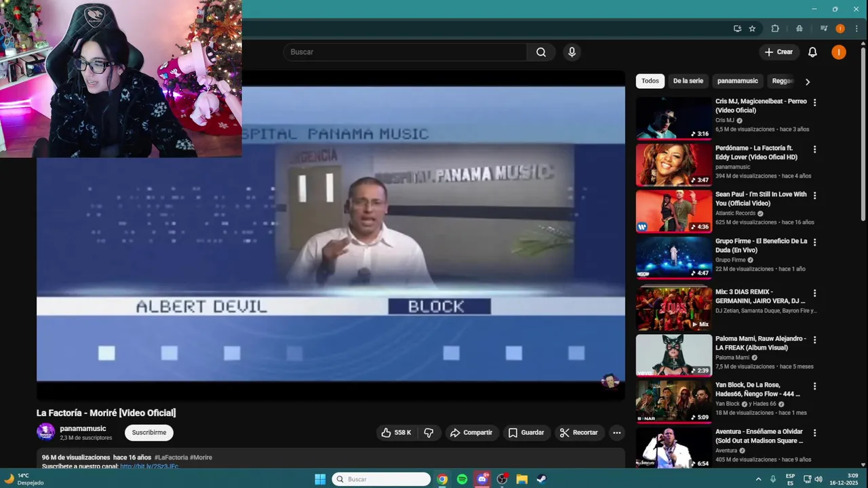Select the Todos filter chip
868x488 pixels.
tap(650, 81)
